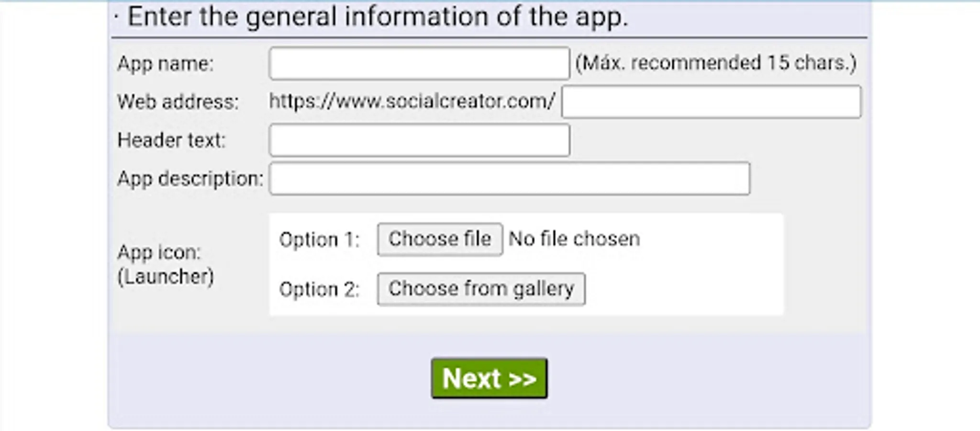Click the "No file chosen" text
Viewport: 980px width, 431px height.
point(574,239)
